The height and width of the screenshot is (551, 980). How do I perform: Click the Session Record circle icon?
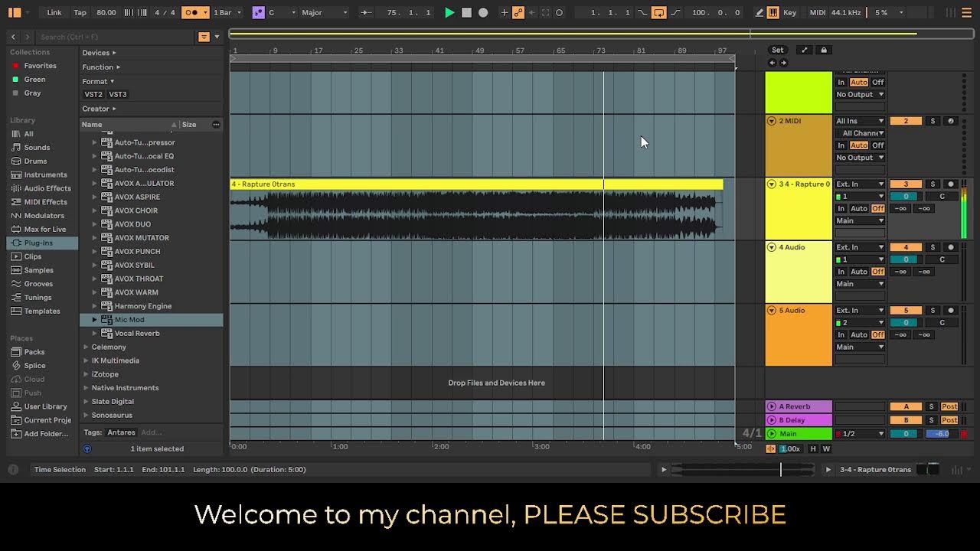559,12
